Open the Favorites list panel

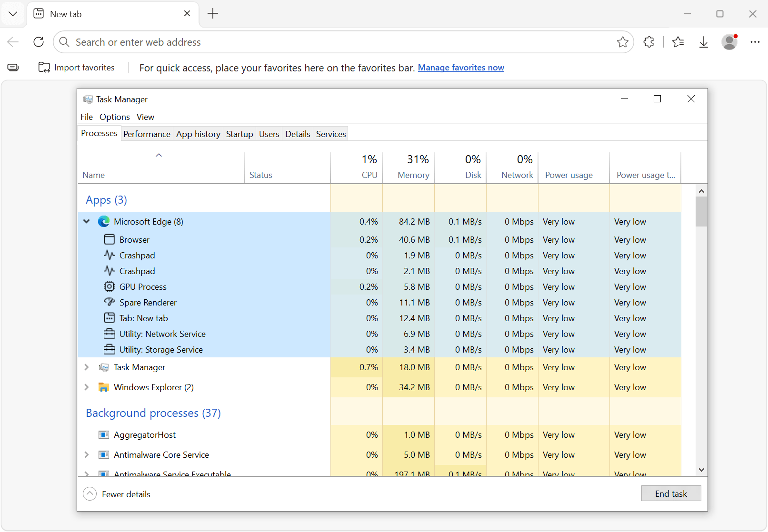pos(678,42)
